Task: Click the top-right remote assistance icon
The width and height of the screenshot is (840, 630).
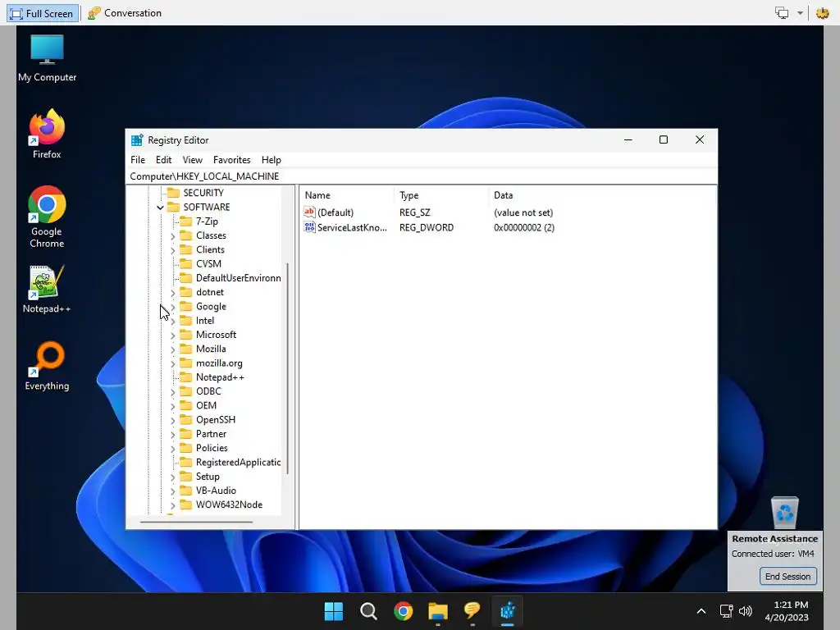Action: click(x=822, y=13)
